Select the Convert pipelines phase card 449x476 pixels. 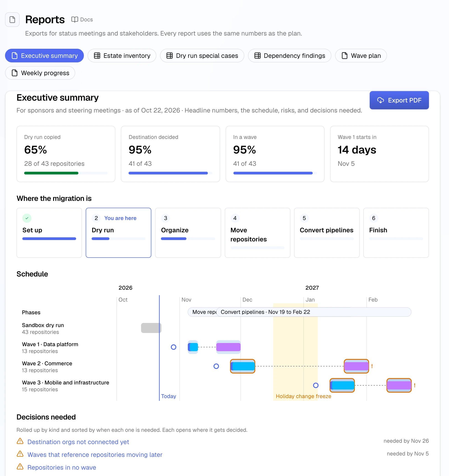pyautogui.click(x=327, y=233)
